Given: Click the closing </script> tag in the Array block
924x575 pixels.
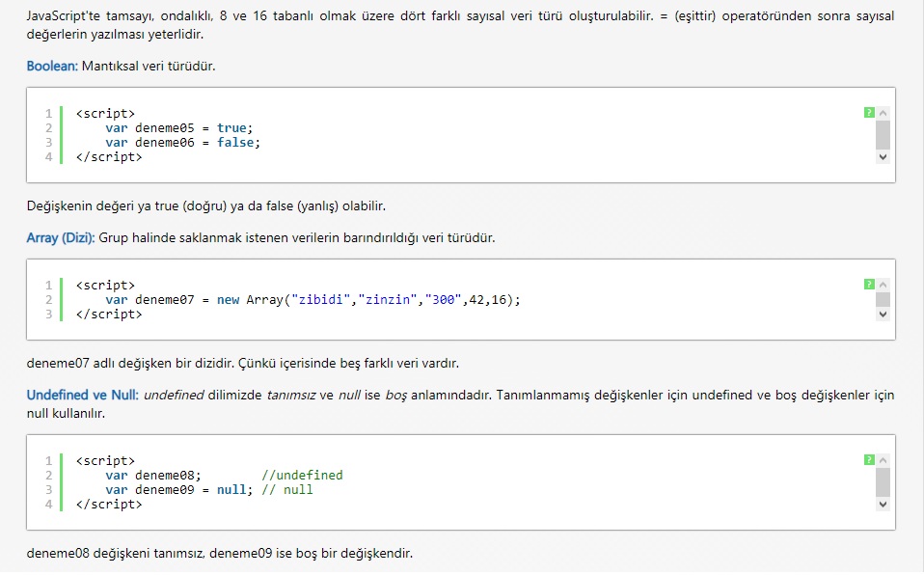Looking at the screenshot, I should 109,315.
